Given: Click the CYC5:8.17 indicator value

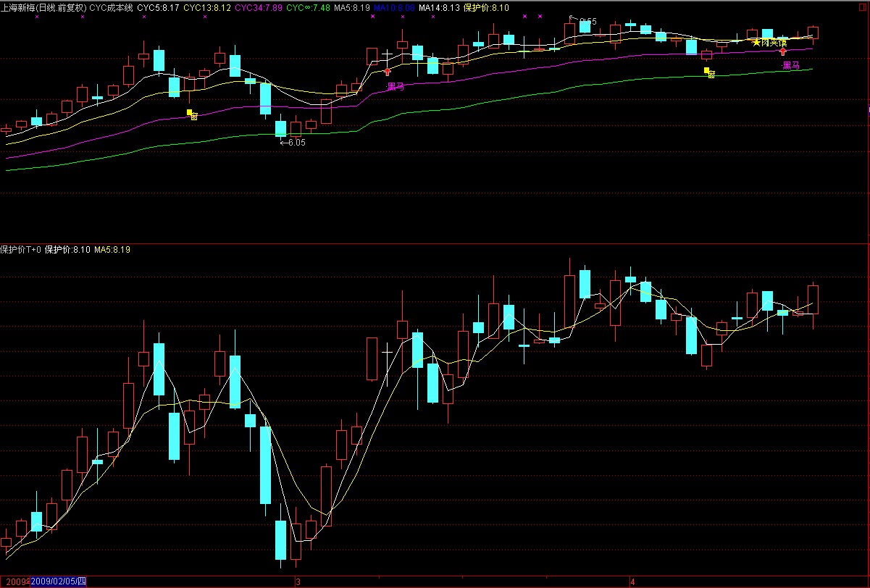Looking at the screenshot, I should pyautogui.click(x=158, y=7).
